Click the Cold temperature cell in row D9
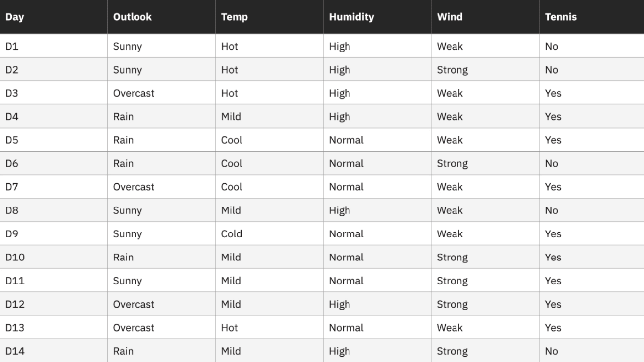644x362 pixels. pyautogui.click(x=269, y=233)
